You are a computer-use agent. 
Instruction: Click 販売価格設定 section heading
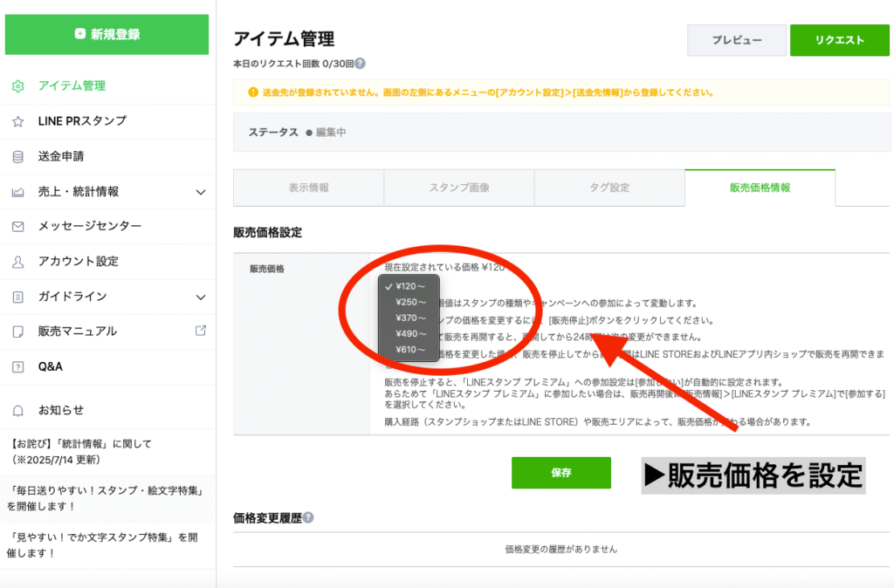tap(267, 232)
